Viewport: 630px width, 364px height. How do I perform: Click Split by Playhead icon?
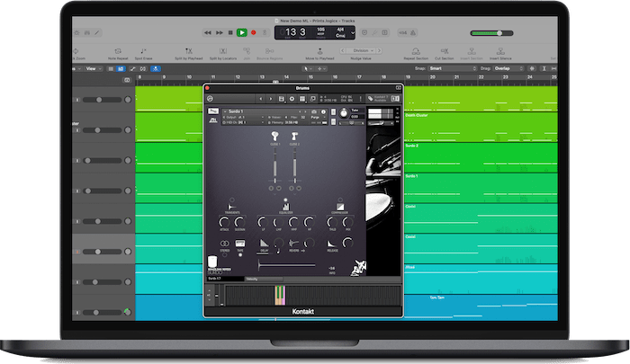pyautogui.click(x=188, y=51)
